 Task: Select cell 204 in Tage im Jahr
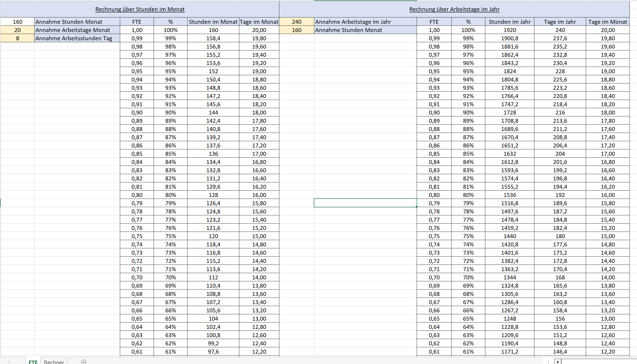click(x=560, y=154)
